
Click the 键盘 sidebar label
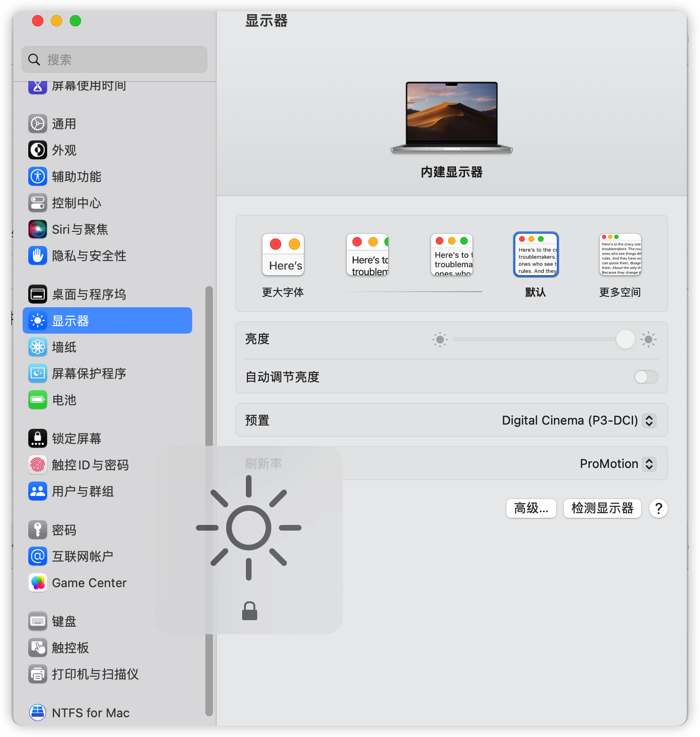[x=64, y=622]
